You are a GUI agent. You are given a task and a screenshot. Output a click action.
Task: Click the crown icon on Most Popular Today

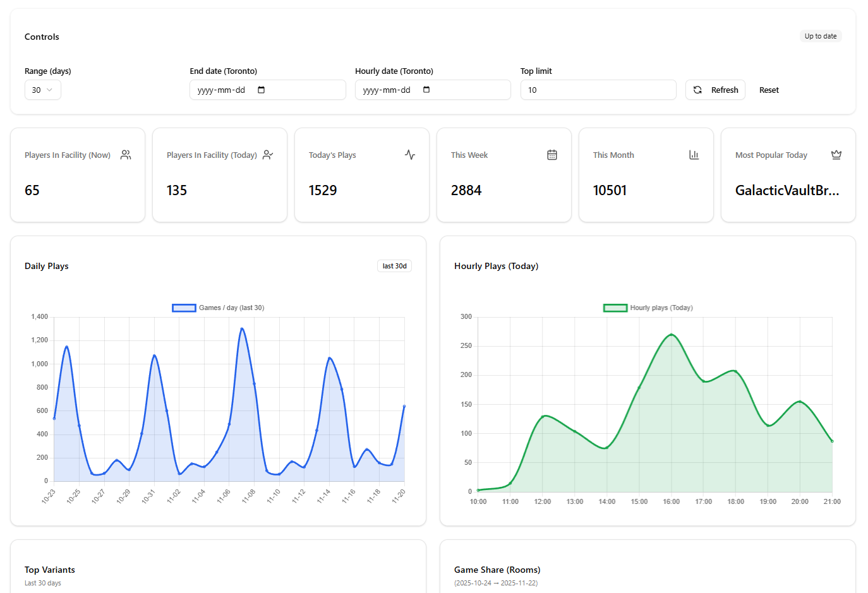836,154
